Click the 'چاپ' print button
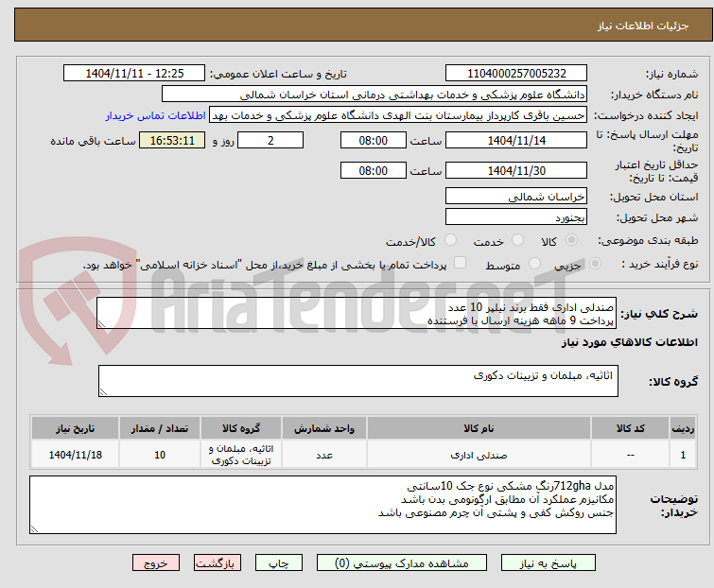The width and height of the screenshot is (714, 588). coord(279,563)
